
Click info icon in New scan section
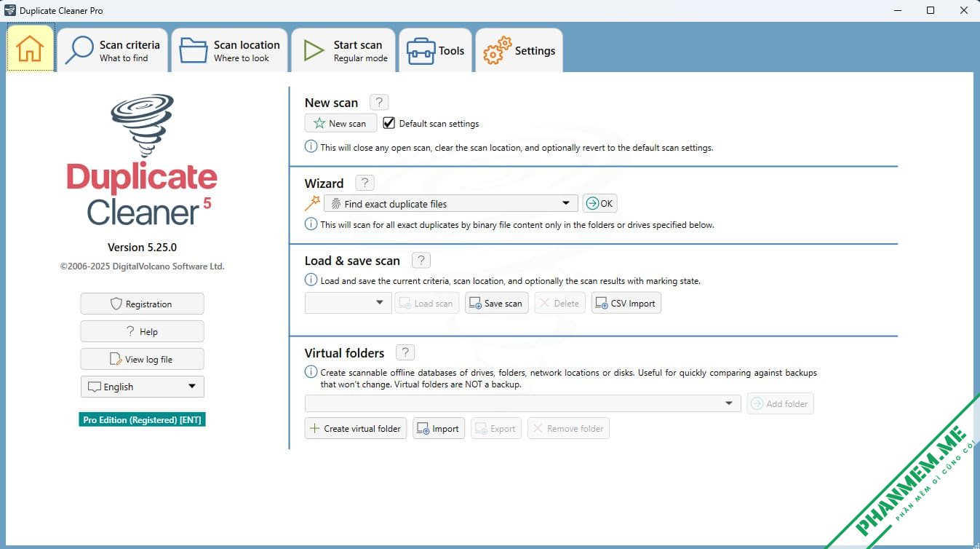311,146
